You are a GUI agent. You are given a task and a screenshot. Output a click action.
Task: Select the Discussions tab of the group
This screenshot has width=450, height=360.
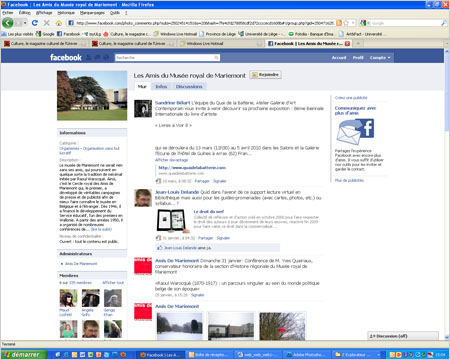[189, 86]
